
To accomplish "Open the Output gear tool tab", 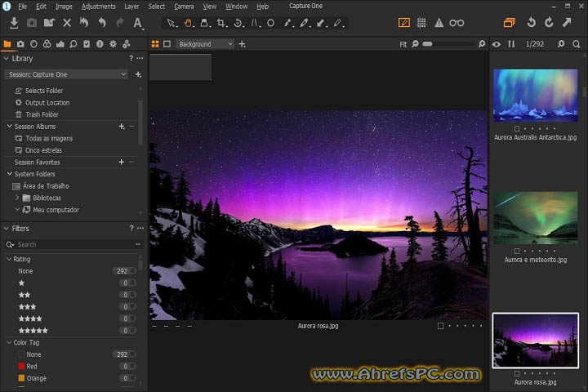I will pyautogui.click(x=113, y=44).
